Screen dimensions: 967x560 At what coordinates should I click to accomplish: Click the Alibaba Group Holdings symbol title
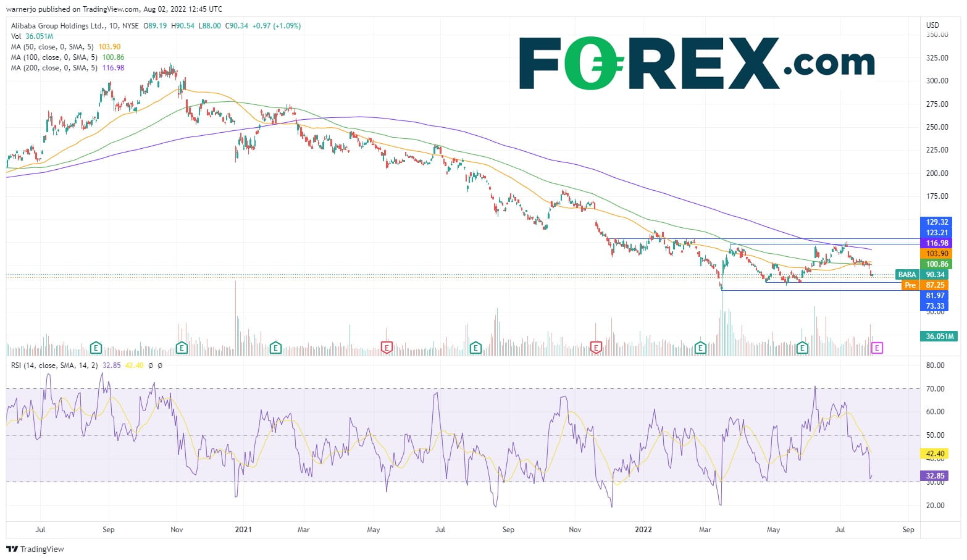click(x=57, y=26)
